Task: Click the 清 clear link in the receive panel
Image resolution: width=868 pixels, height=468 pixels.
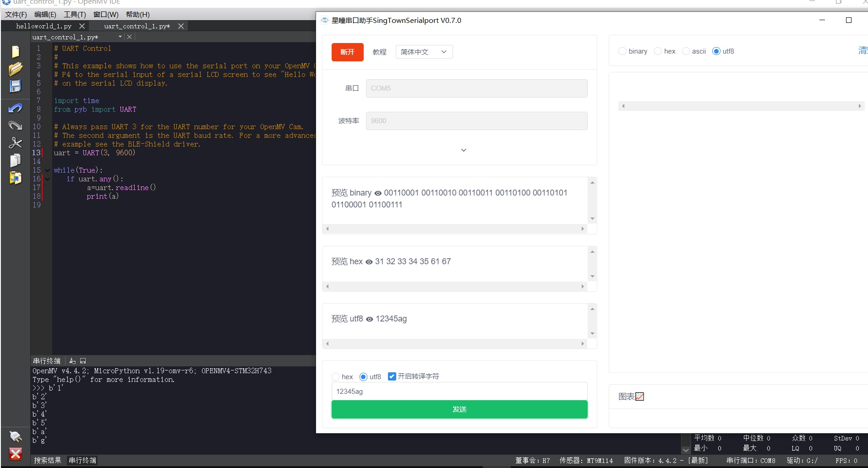Action: (x=863, y=51)
